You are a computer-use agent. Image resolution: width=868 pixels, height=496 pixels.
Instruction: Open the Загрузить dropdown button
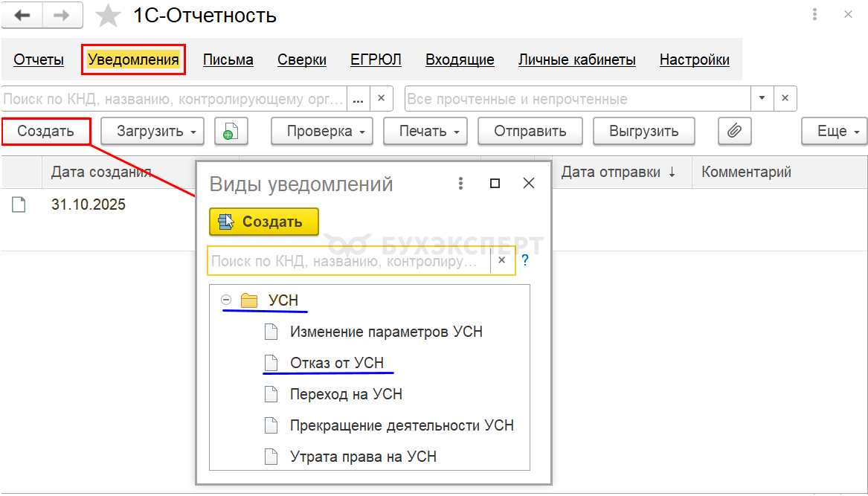pos(152,131)
